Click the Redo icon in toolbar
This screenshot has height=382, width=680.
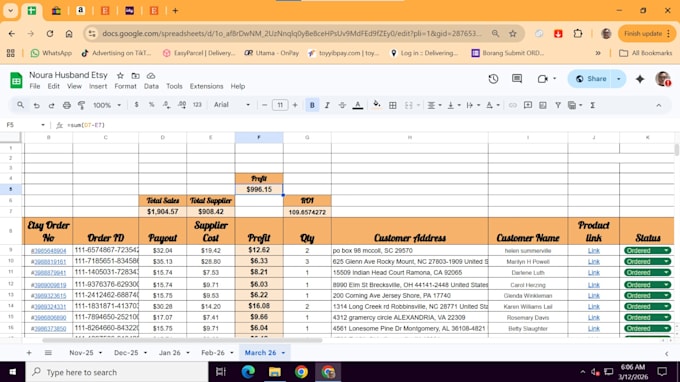pyautogui.click(x=51, y=105)
